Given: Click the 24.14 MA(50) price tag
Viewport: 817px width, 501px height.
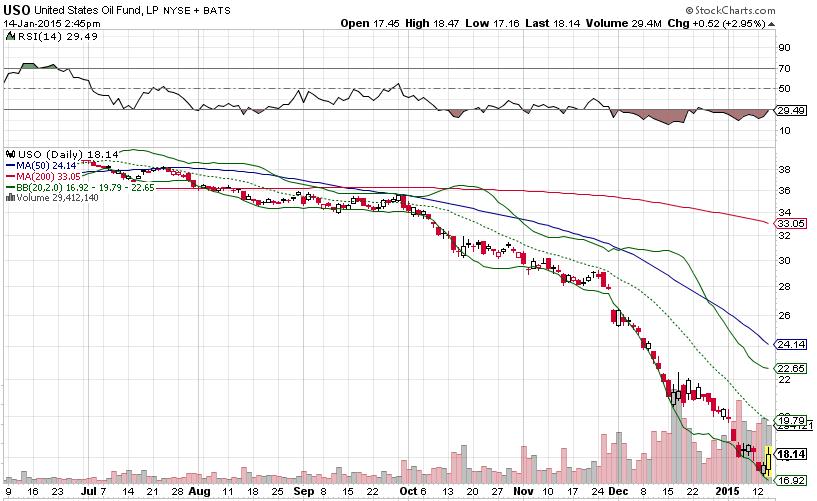Looking at the screenshot, I should [791, 344].
